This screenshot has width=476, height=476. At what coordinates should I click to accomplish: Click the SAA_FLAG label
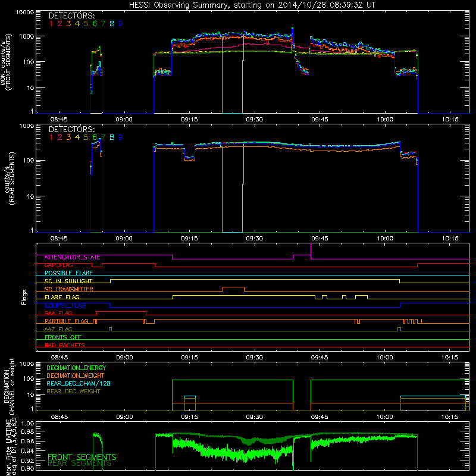pyautogui.click(x=58, y=314)
